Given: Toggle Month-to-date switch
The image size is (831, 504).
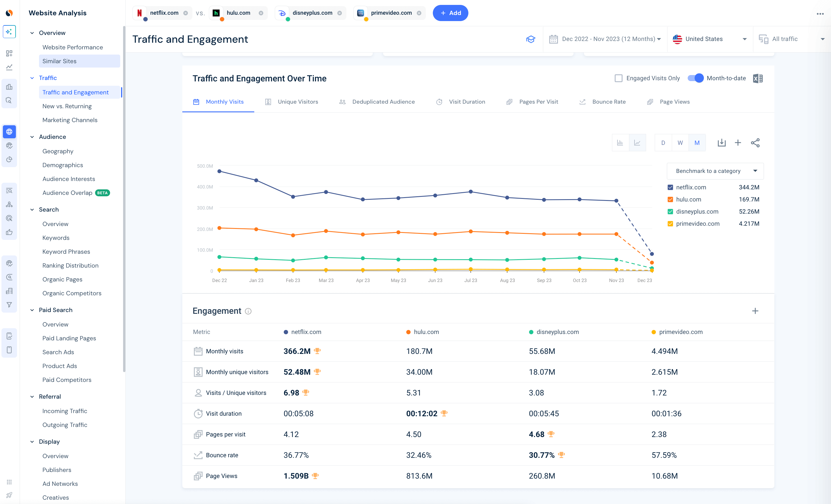Looking at the screenshot, I should [695, 78].
